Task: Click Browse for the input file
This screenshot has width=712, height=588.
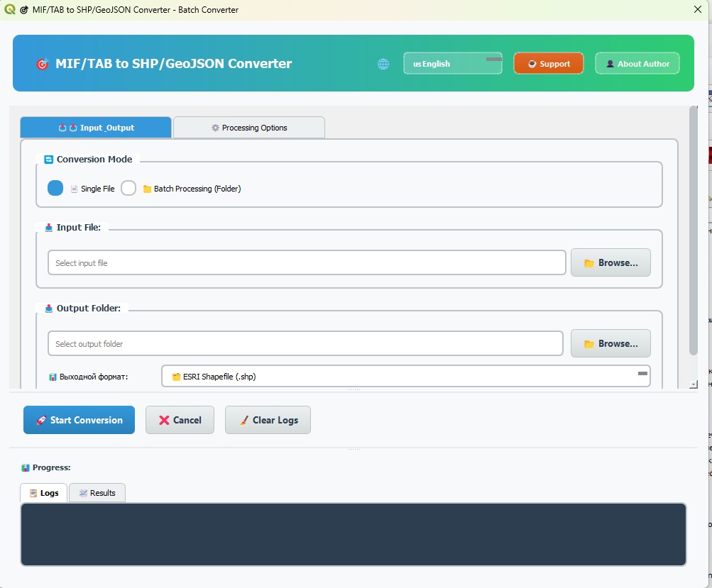Action: click(610, 262)
